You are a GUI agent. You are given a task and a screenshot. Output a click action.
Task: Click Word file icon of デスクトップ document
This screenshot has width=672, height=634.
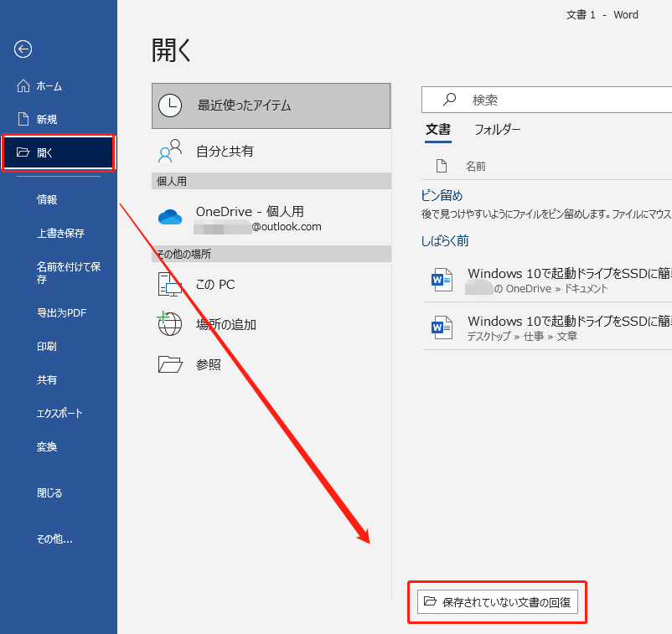tap(442, 327)
